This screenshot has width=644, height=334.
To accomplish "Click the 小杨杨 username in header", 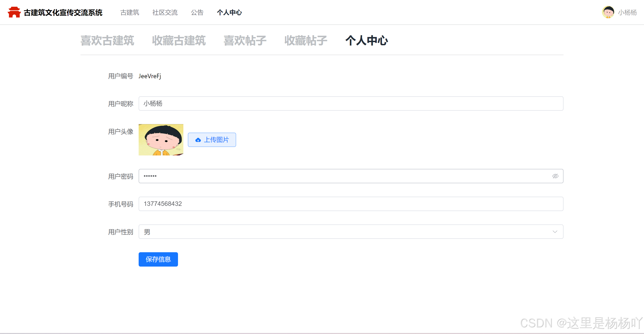I will point(627,13).
